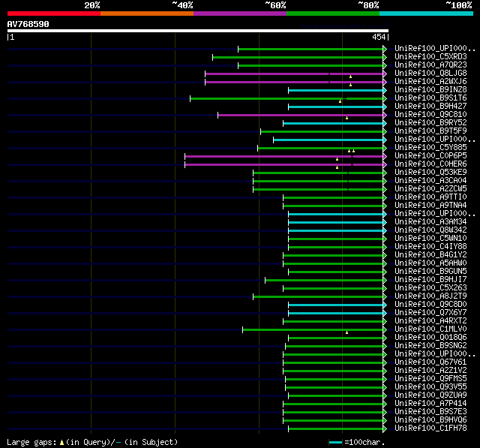Select the UniRef100_C5Y885 label
Image resolution: width=480 pixels, height=448 pixels.
[430, 148]
